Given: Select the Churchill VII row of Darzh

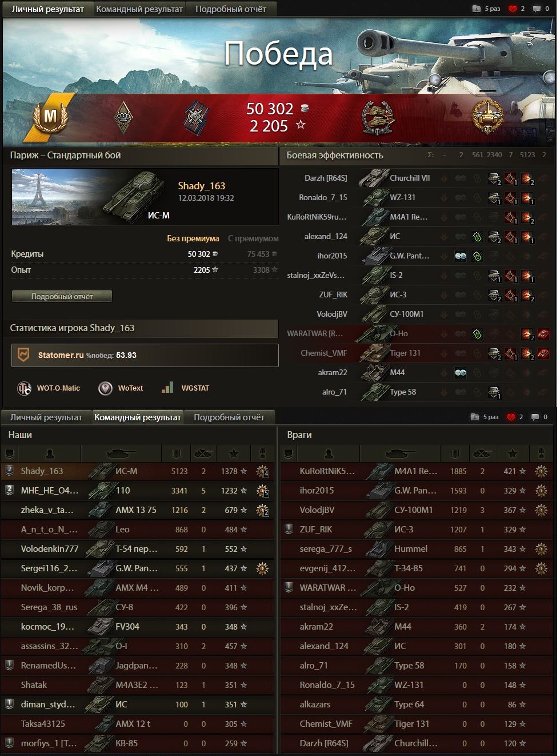Looking at the screenshot, I should [x=417, y=178].
